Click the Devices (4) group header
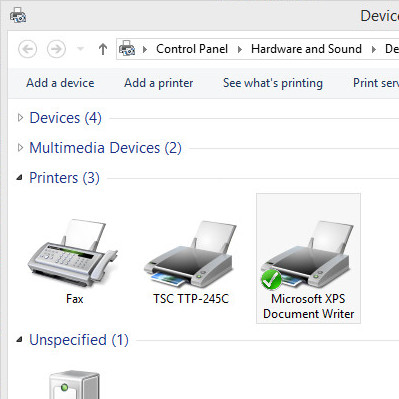This screenshot has width=399, height=399. [x=65, y=118]
